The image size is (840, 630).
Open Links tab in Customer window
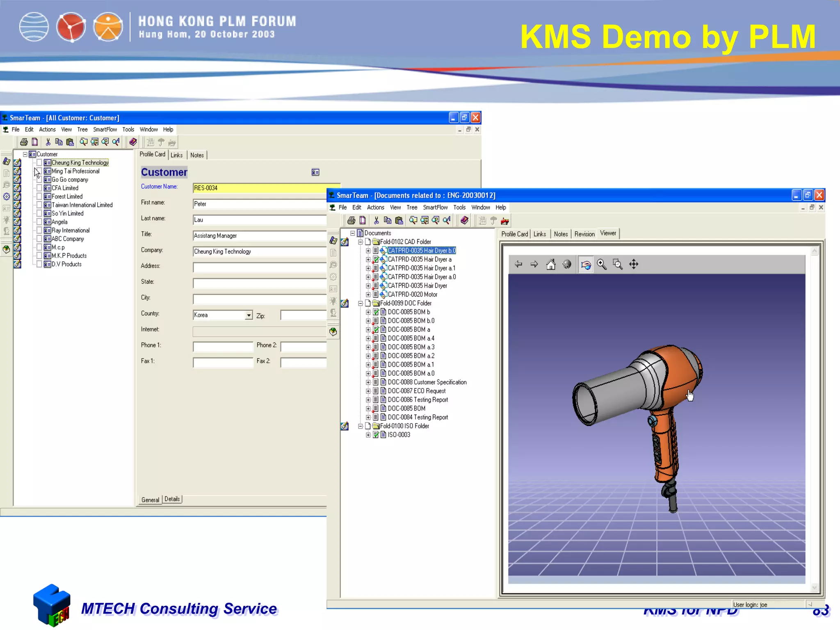click(x=176, y=155)
